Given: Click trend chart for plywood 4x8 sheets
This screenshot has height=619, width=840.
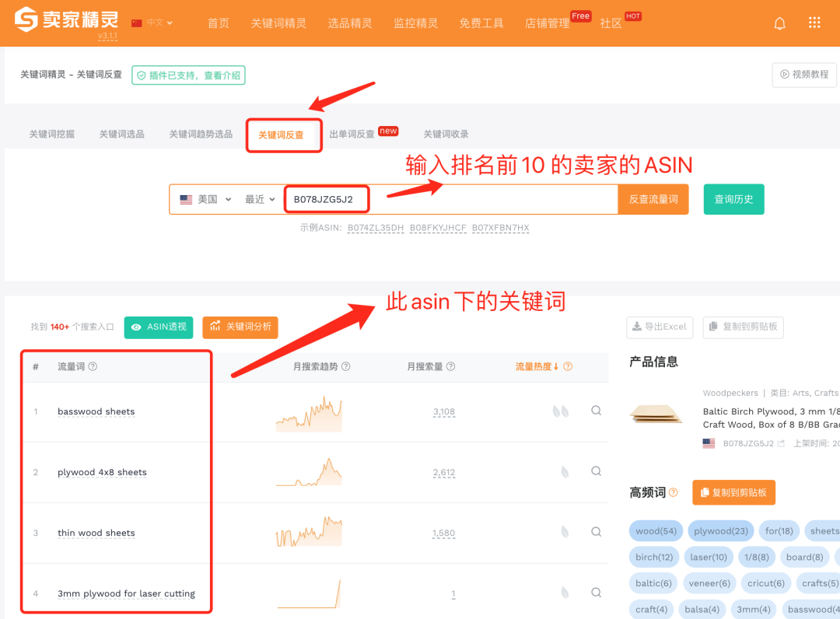Looking at the screenshot, I should [x=309, y=472].
